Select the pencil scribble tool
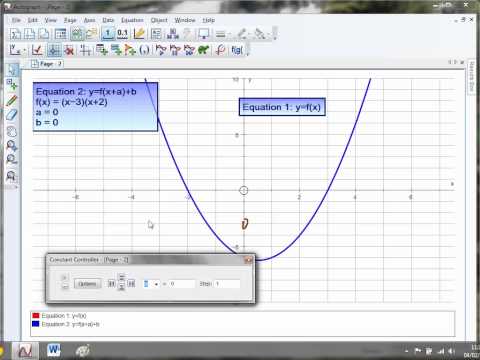The image size is (480, 360). pyautogui.click(x=12, y=100)
